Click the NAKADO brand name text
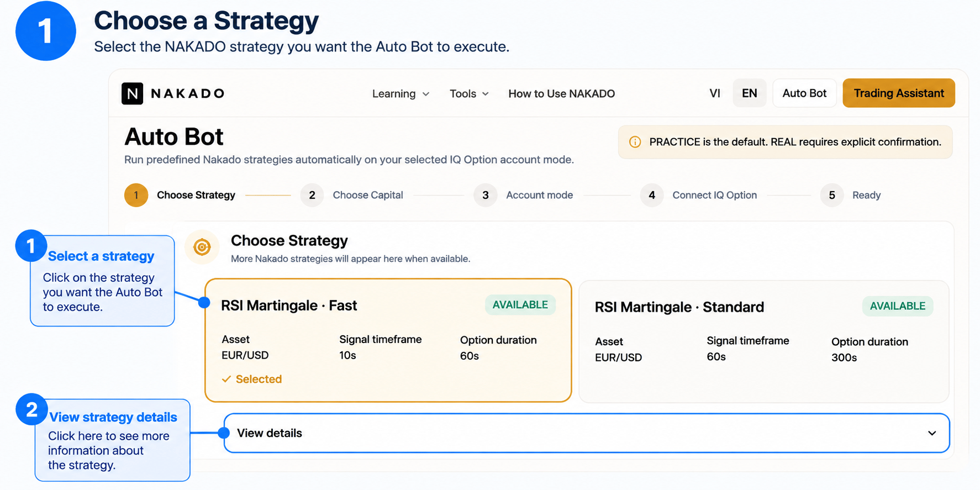Image resolution: width=980 pixels, height=490 pixels. tap(188, 93)
